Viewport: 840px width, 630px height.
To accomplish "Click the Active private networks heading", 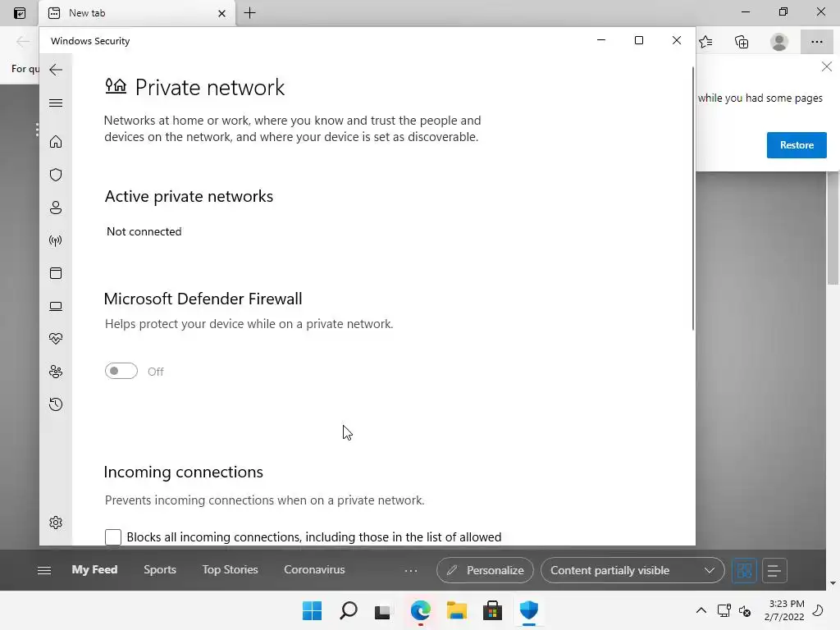I will (189, 197).
